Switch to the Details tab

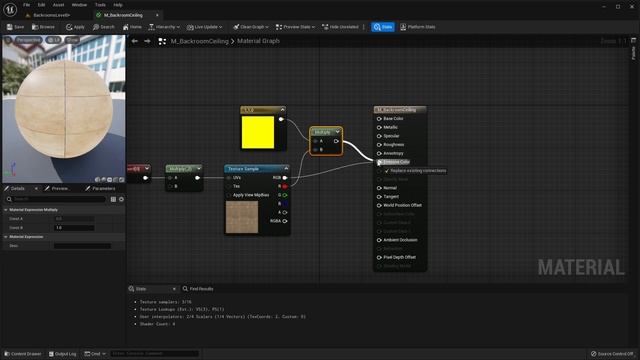pyautogui.click(x=18, y=189)
